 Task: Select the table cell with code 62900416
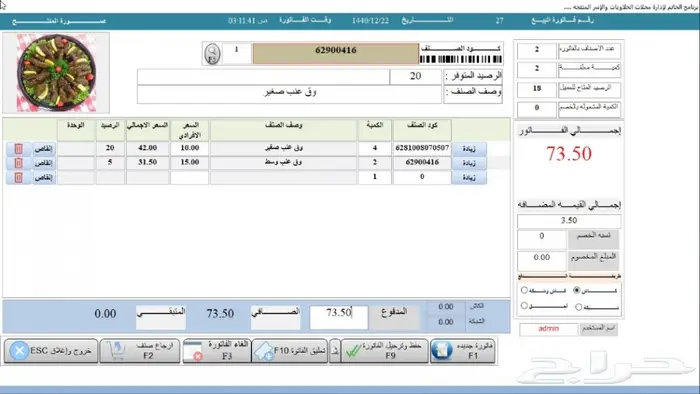[x=422, y=162]
